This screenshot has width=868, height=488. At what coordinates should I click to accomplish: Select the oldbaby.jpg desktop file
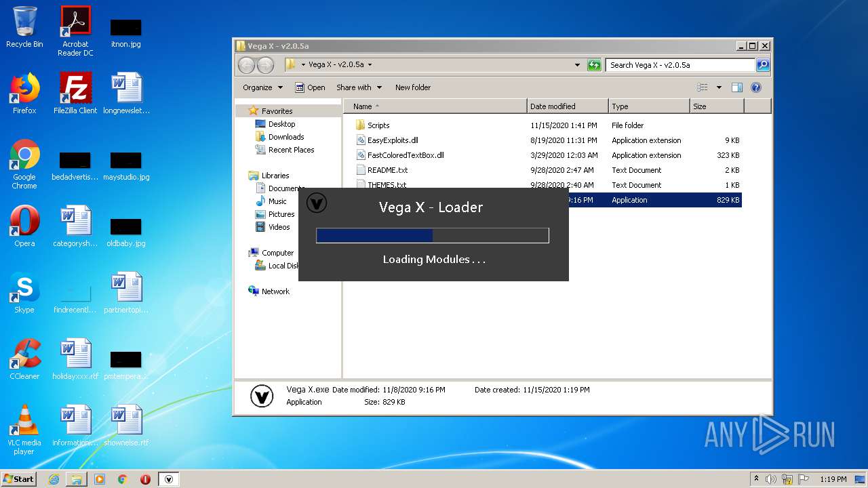coord(126,232)
